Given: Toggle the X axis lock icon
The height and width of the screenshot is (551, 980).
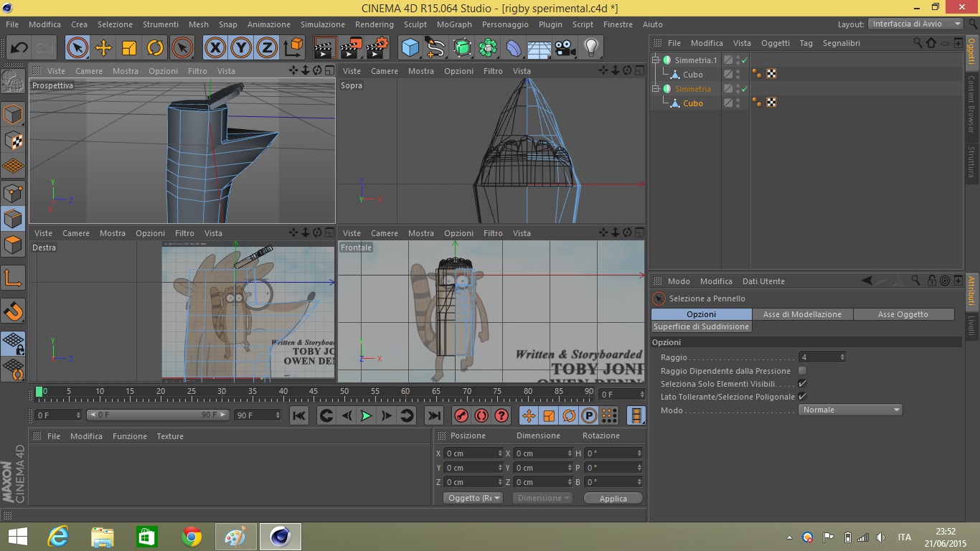Looking at the screenshot, I should 215,48.
